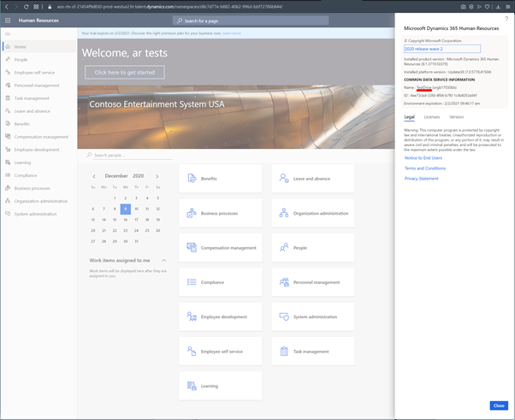
Task: Open Notice to End Users link
Action: tap(423, 158)
